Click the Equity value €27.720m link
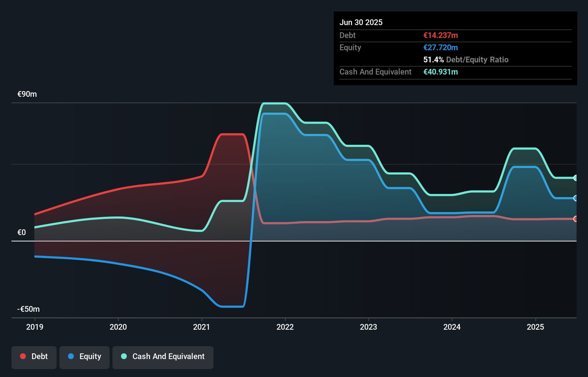The height and width of the screenshot is (377, 588). point(441,47)
